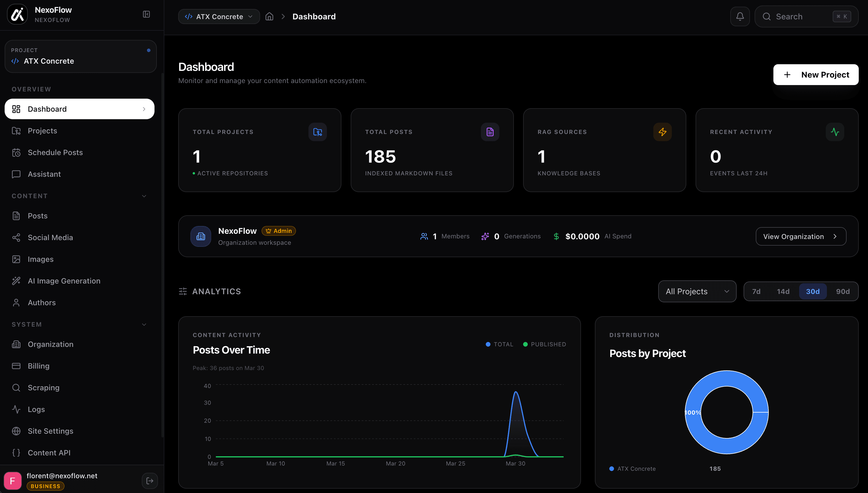Navigate to Billing in the SYSTEM section
This screenshot has width=868, height=493.
pos(39,366)
